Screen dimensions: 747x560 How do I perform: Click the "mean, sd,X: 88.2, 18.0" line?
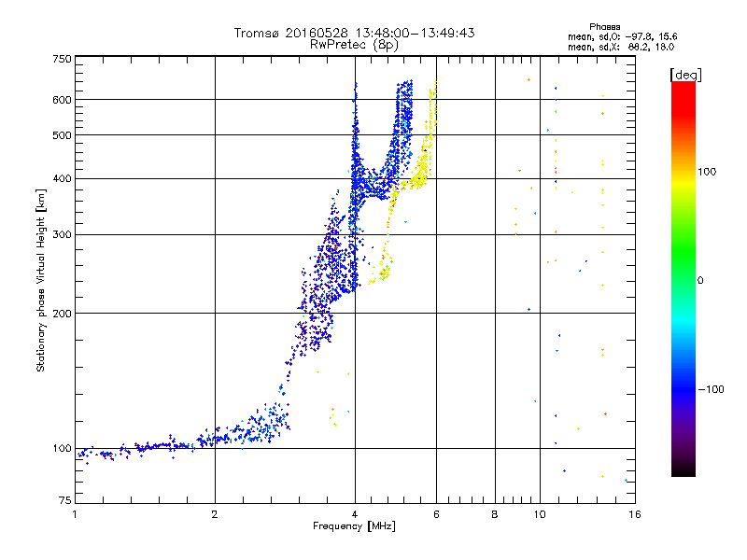tap(621, 47)
